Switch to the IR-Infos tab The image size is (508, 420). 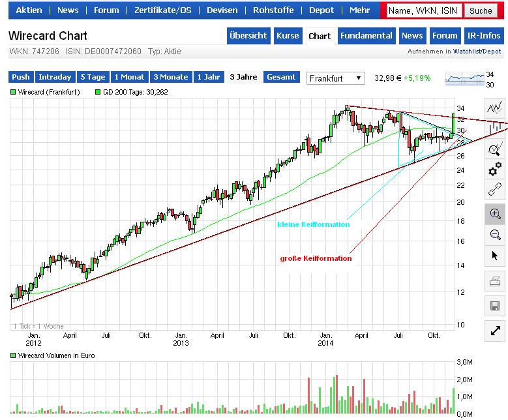(484, 36)
